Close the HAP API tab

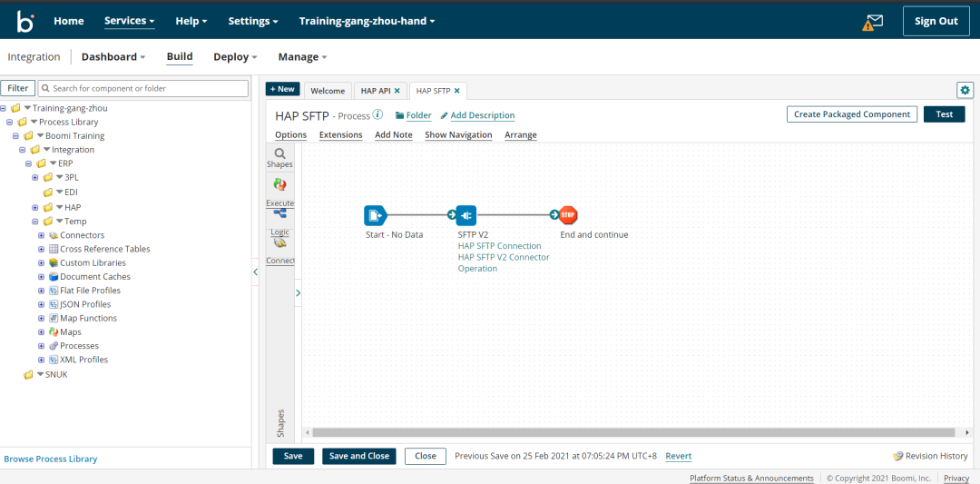tap(397, 91)
